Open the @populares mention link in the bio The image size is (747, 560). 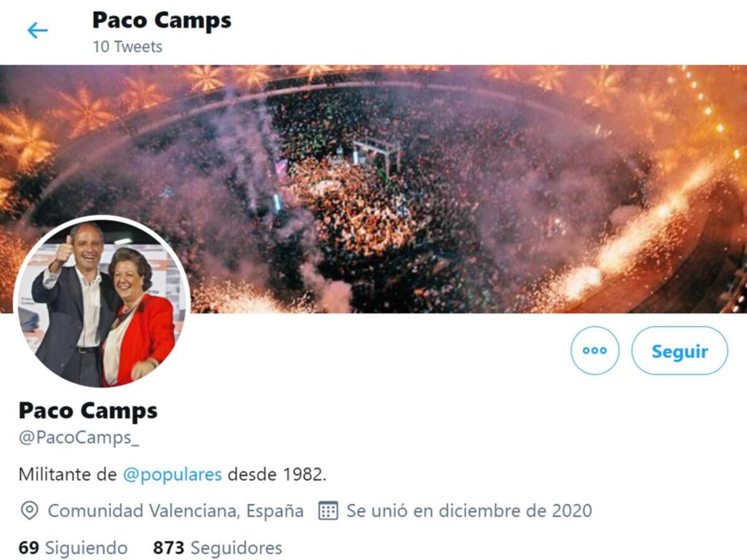click(x=172, y=475)
